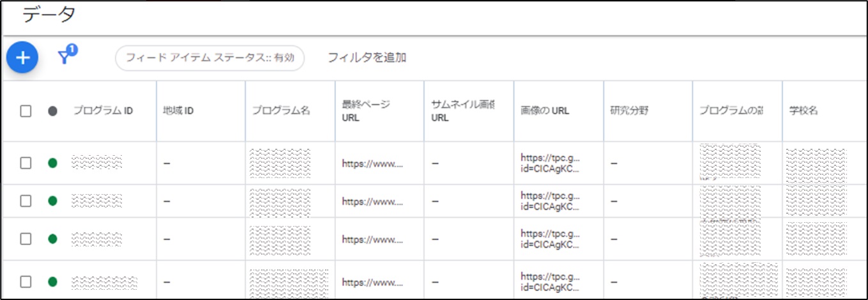Check the second data row checkbox
The height and width of the screenshot is (300, 868).
[x=26, y=201]
